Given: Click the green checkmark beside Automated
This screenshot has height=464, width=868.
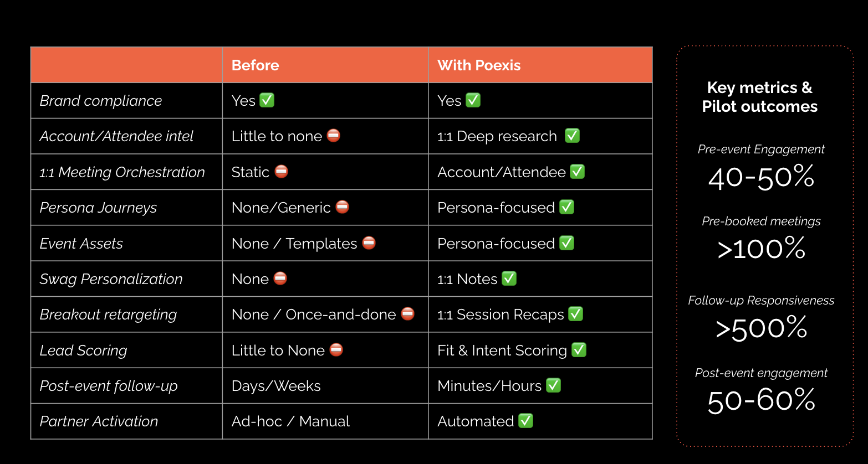Looking at the screenshot, I should point(525,421).
